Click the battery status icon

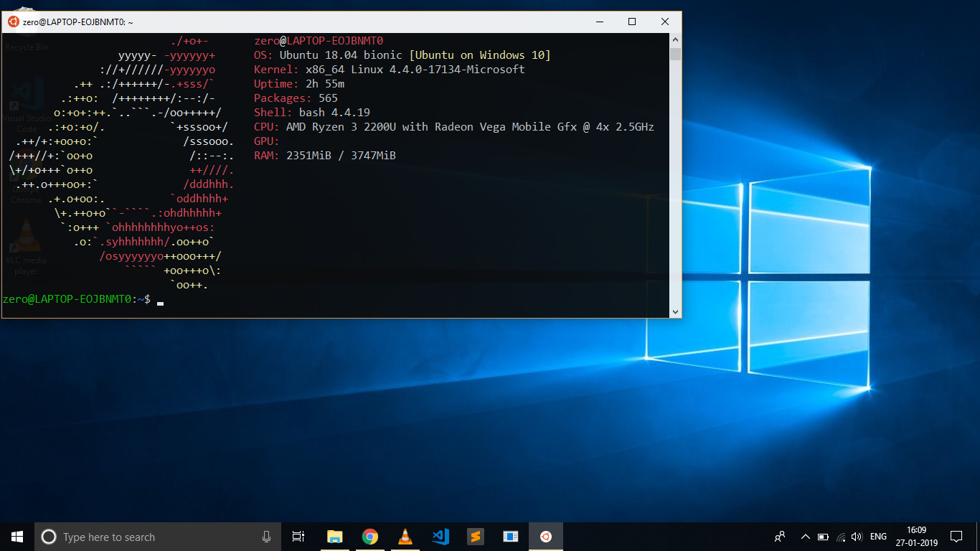click(823, 537)
